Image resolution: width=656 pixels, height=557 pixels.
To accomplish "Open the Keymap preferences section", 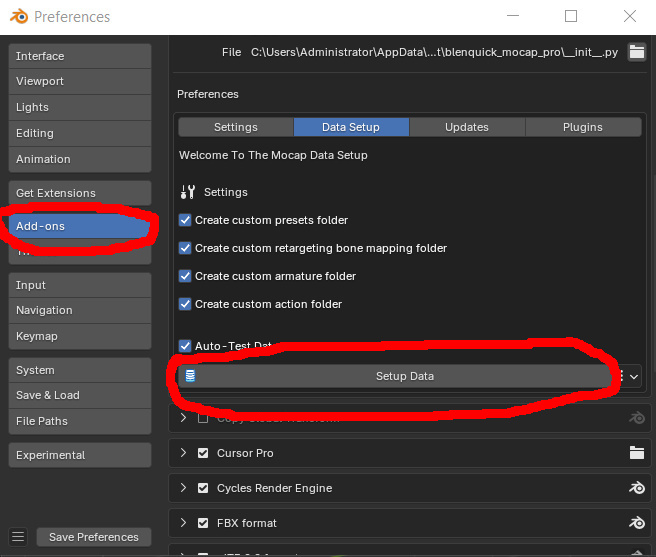I will coord(80,336).
